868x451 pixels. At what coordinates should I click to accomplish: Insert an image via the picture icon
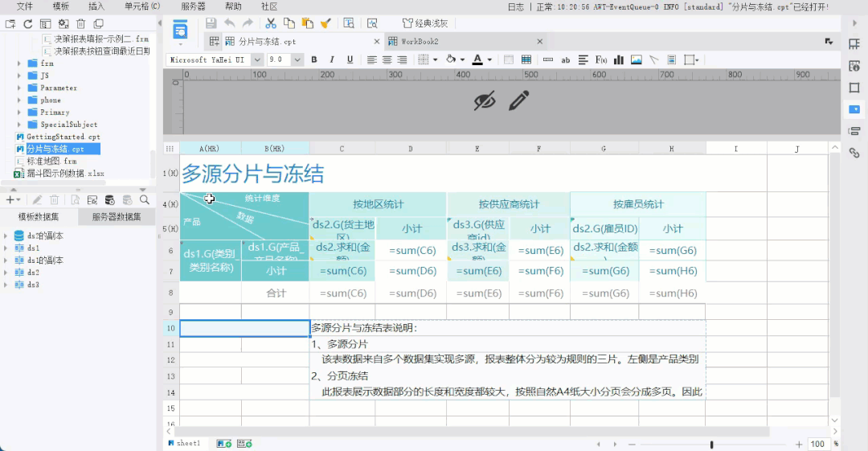coord(637,59)
